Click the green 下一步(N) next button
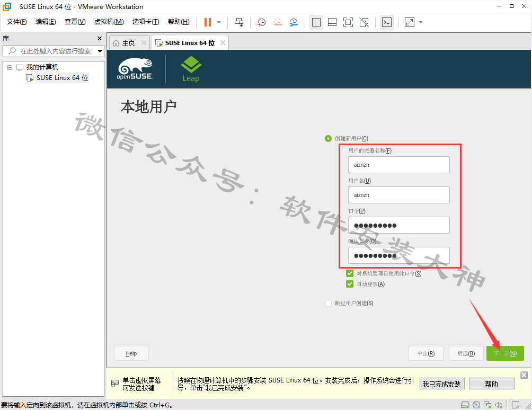Image resolution: width=532 pixels, height=410 pixels. (505, 353)
